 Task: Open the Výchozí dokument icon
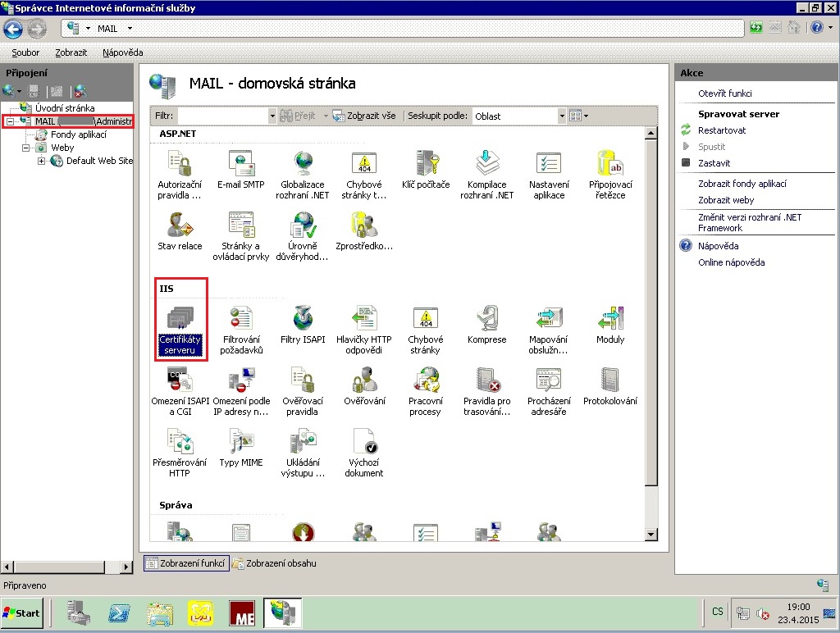click(363, 443)
